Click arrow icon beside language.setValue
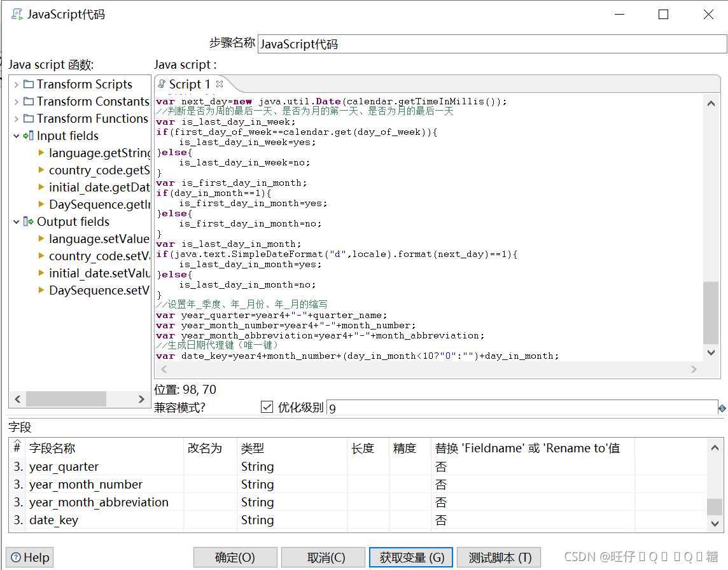This screenshot has width=728, height=570. [41, 239]
